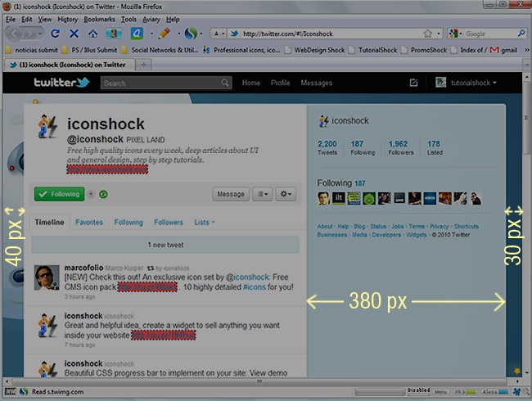Bookmark this page with the star icon
This screenshot has width=532, height=401.
pyautogui.click(x=427, y=34)
